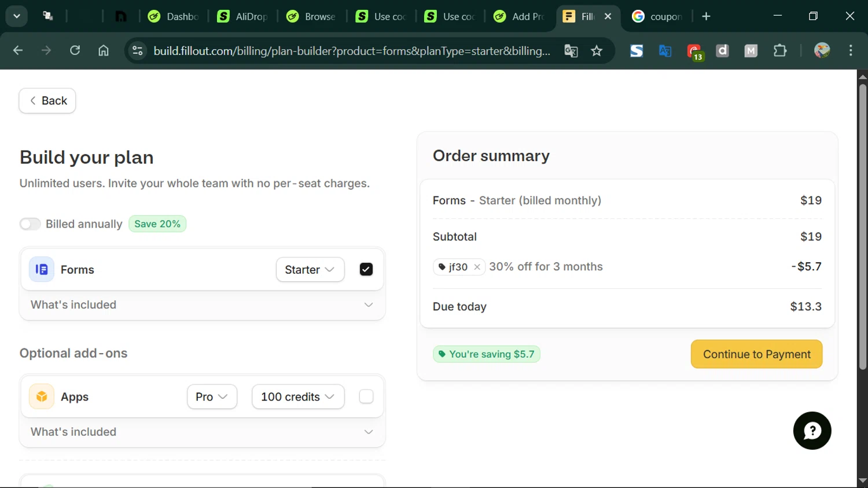The image size is (868, 488).
Task: Toggle Billed annually switch
Action: click(x=30, y=224)
